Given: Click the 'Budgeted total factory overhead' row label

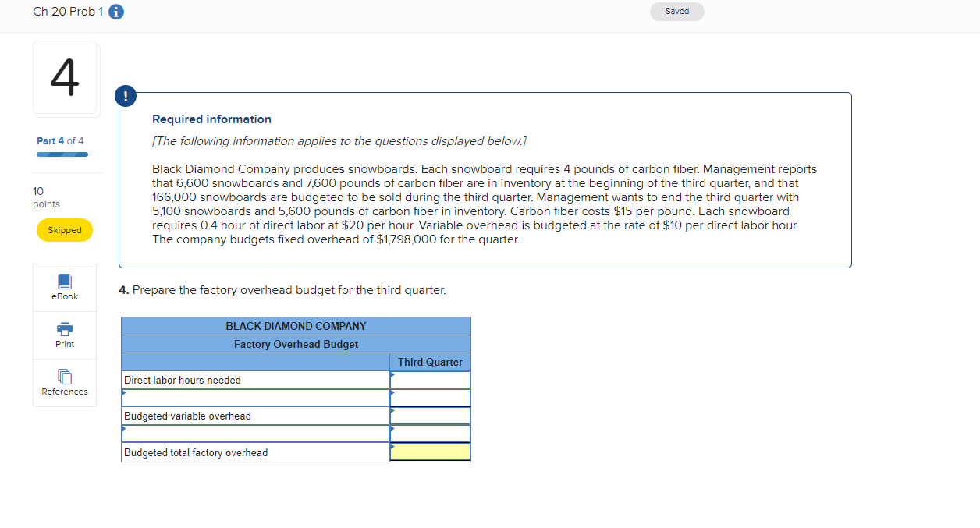Looking at the screenshot, I should point(196,453).
